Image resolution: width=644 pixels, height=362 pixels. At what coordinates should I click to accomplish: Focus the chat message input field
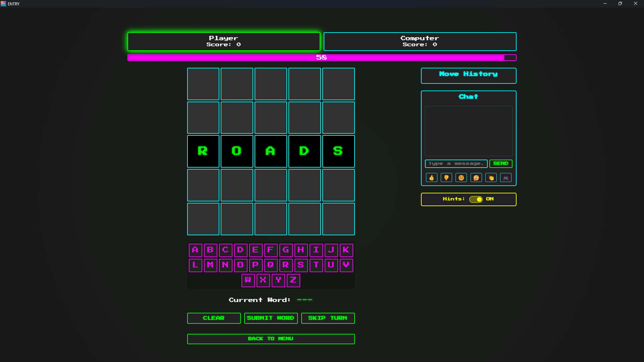456,164
